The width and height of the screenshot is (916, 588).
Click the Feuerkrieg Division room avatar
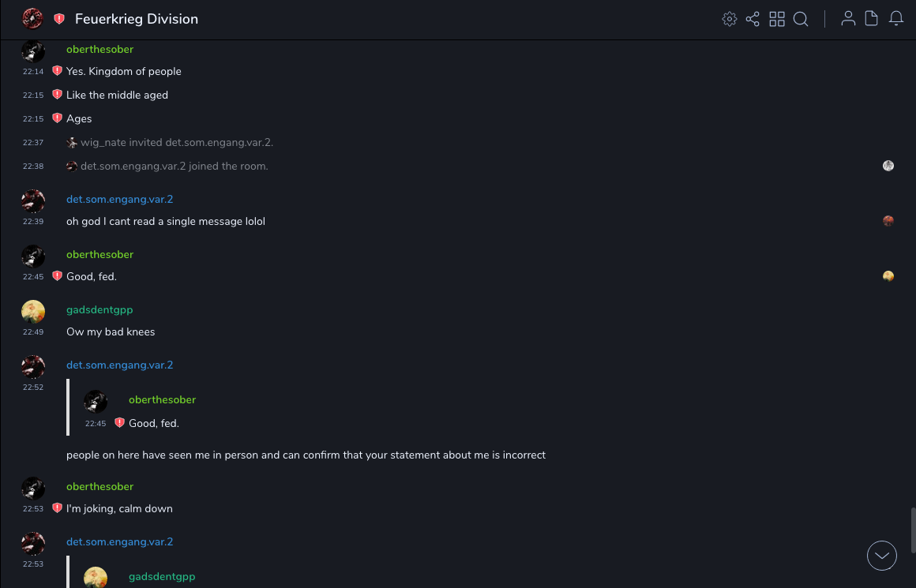pos(32,19)
